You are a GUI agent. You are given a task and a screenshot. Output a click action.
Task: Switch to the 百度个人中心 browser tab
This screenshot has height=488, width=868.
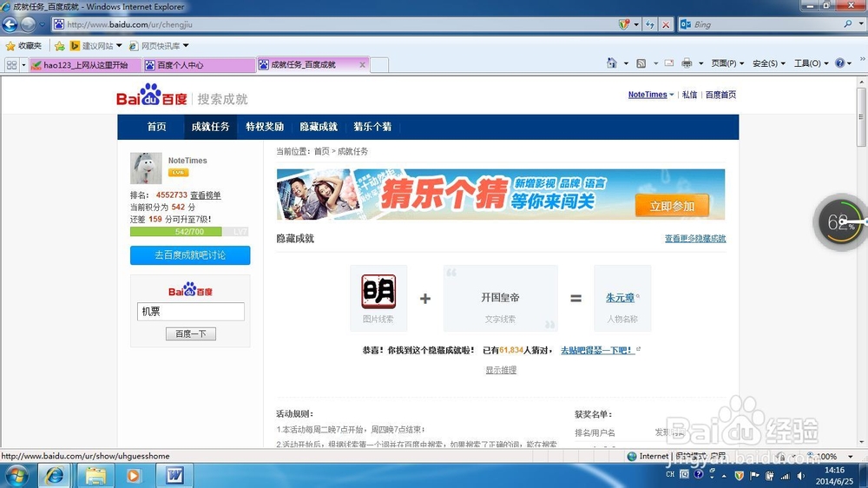pyautogui.click(x=198, y=65)
